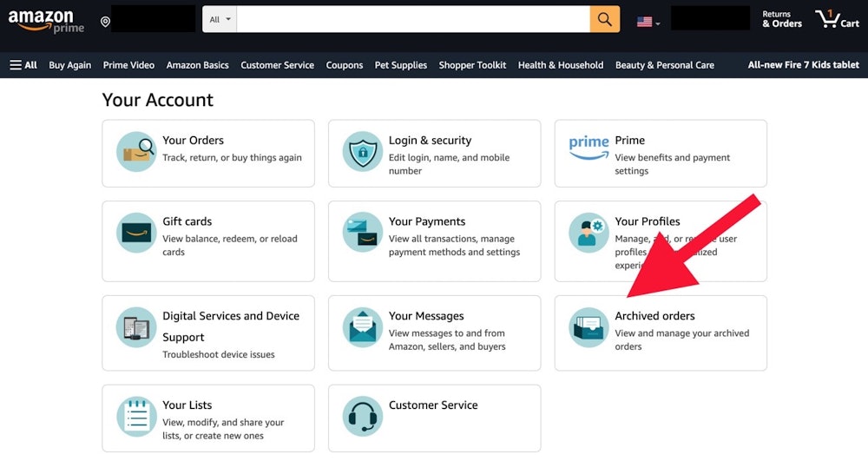Click 'Track, return, or buy things again' text
The height and width of the screenshot is (461, 868).
click(x=232, y=158)
